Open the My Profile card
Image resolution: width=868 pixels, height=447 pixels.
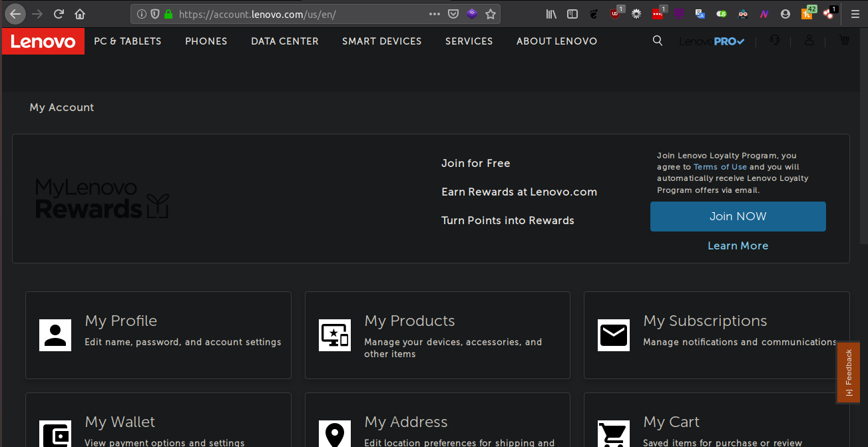click(158, 335)
